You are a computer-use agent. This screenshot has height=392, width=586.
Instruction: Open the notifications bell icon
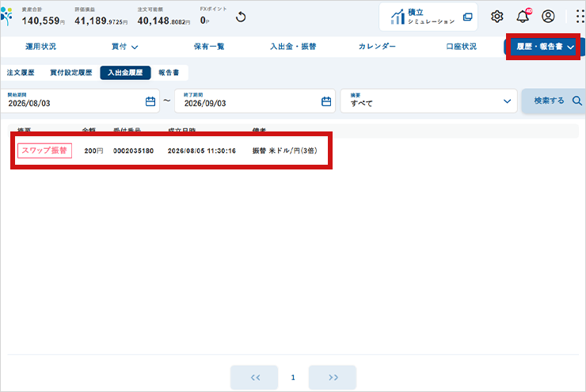point(523,16)
